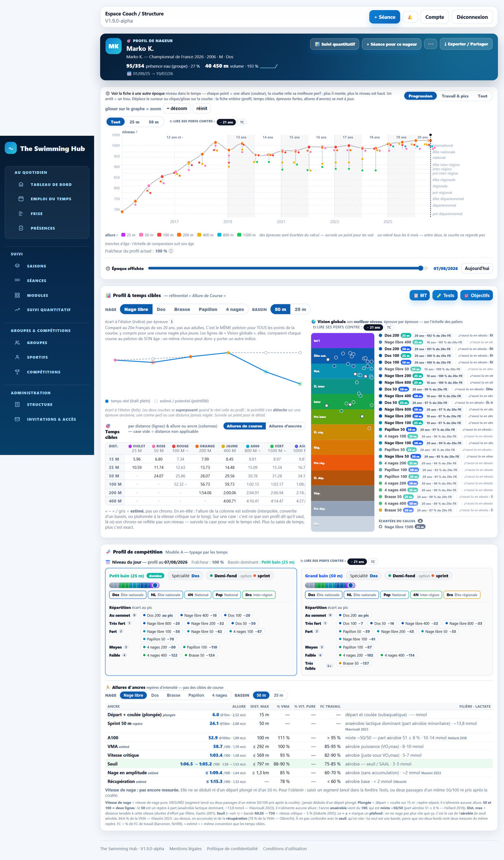The image size is (504, 860).
Task: Click sidebar Suivi quantitatif trend icon
Action: 17,310
